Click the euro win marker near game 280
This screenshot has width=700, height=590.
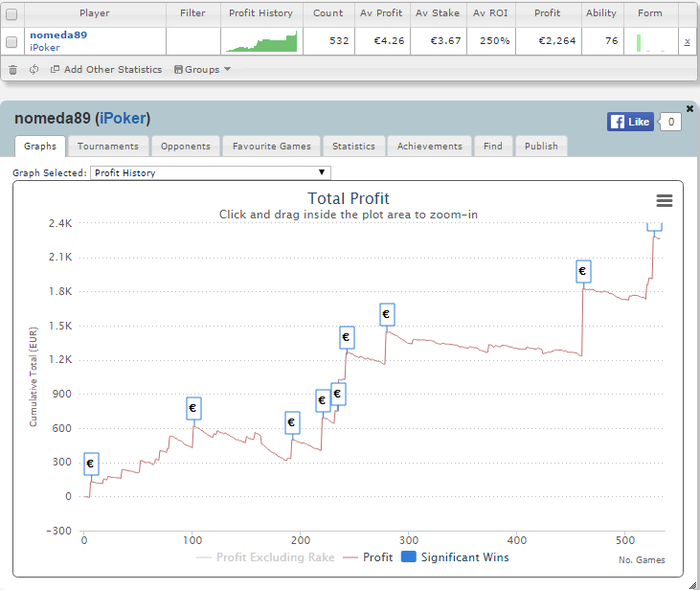tap(387, 315)
